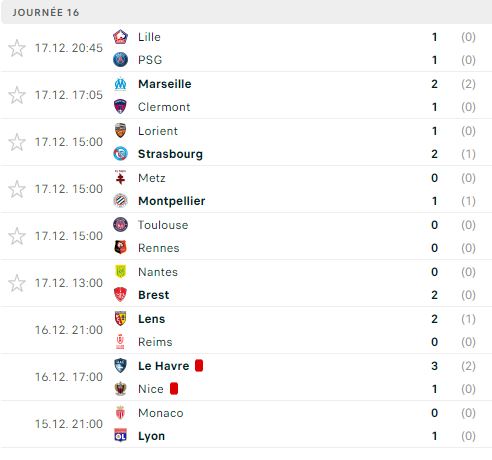
Task: Click the Le Havre final score 3
Action: [434, 366]
